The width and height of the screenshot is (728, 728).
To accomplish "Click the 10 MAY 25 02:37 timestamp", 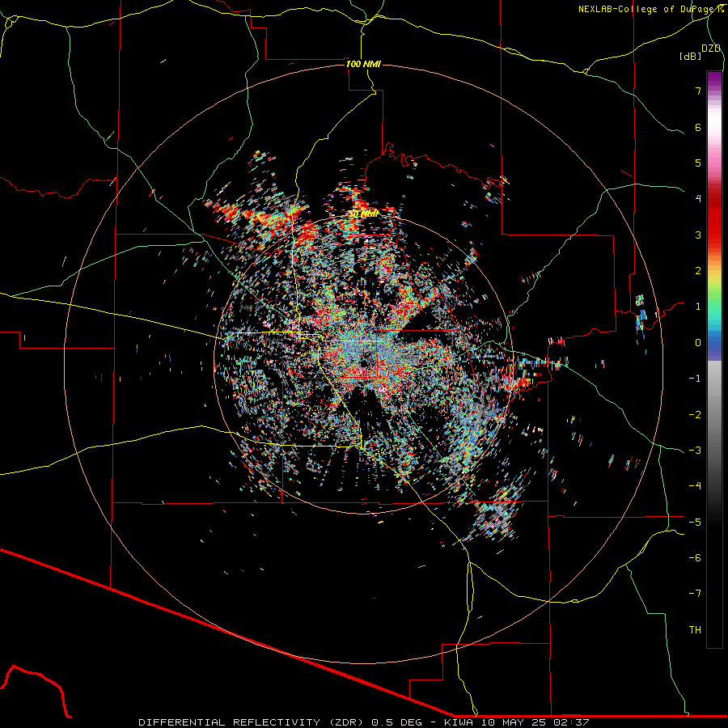I will (x=535, y=722).
